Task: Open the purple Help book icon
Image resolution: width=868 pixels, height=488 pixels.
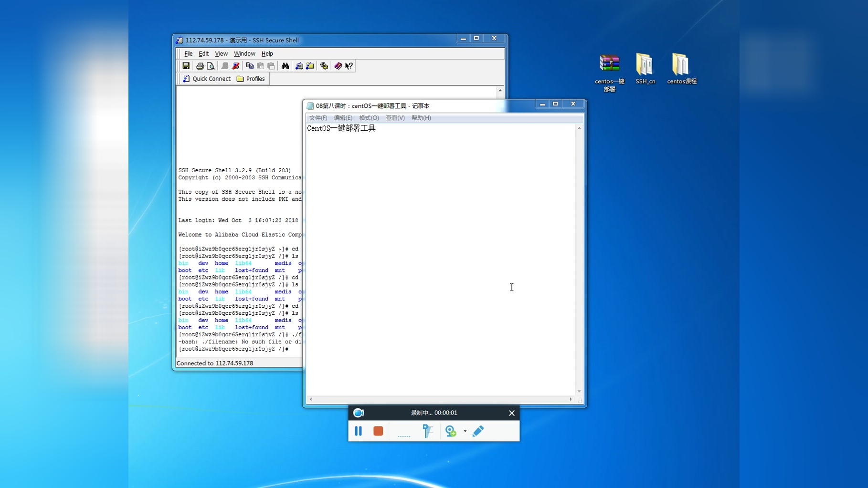Action: [338, 66]
